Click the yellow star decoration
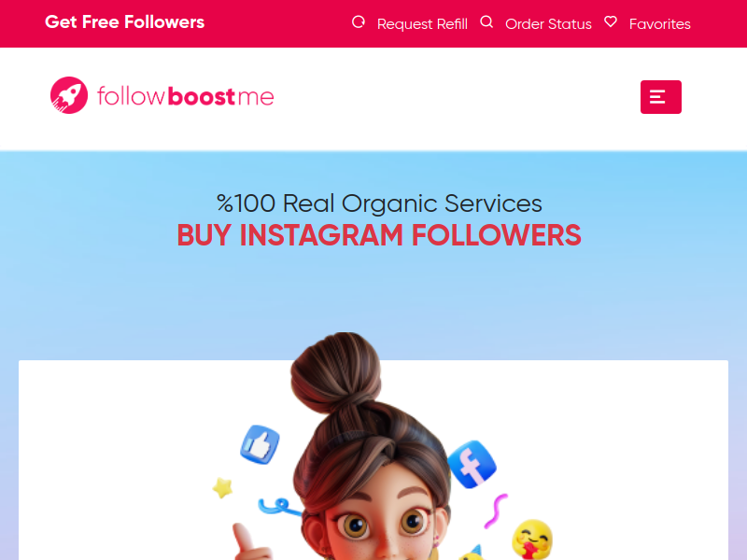 222,487
